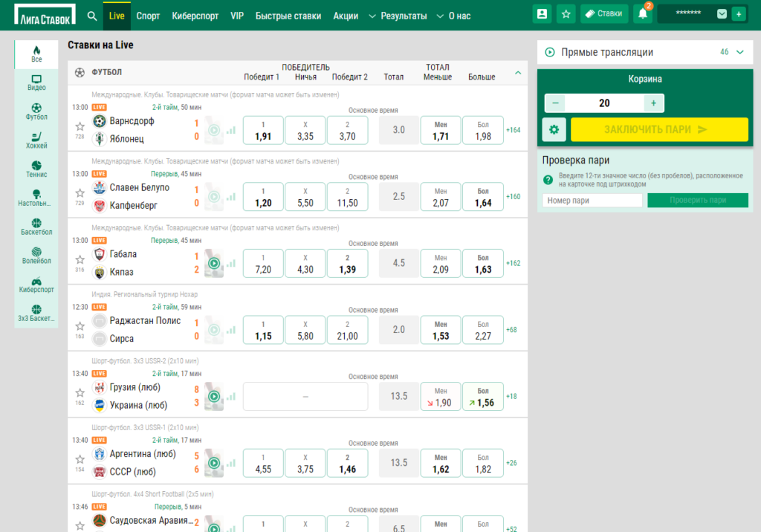Expand +160 more markets for Славен Белупо
The image size is (761, 532).
coord(513,197)
